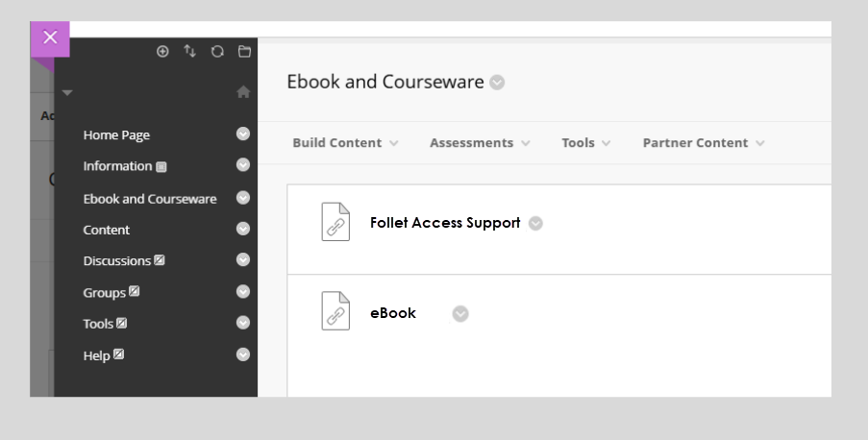Viewport: 868px width, 440px height.
Task: Open the eBook link
Action: [393, 313]
